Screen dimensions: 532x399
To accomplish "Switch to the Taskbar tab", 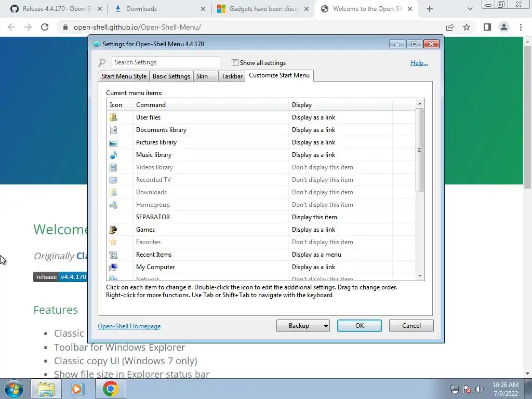I will (x=232, y=76).
